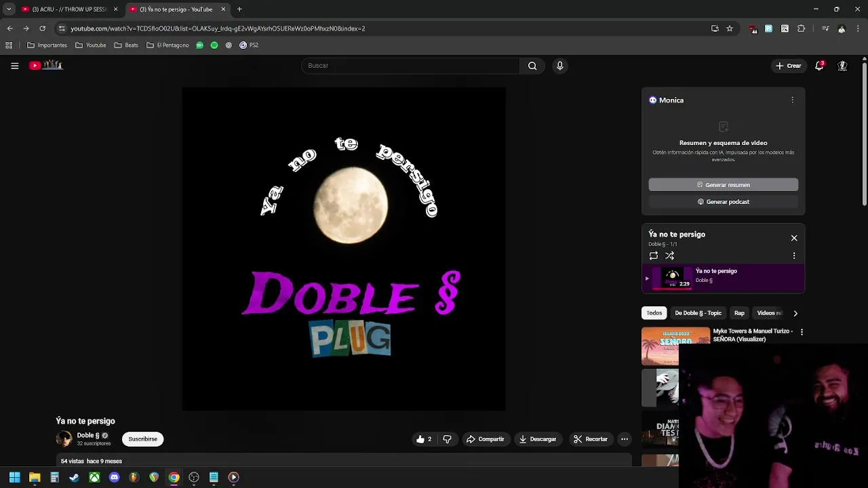Click the Suscribirse button
868x488 pixels.
pyautogui.click(x=142, y=439)
